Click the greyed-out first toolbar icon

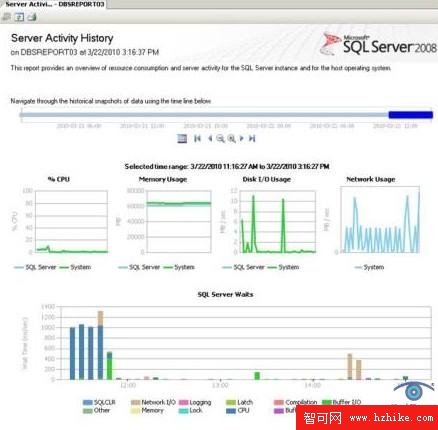(x=6, y=17)
